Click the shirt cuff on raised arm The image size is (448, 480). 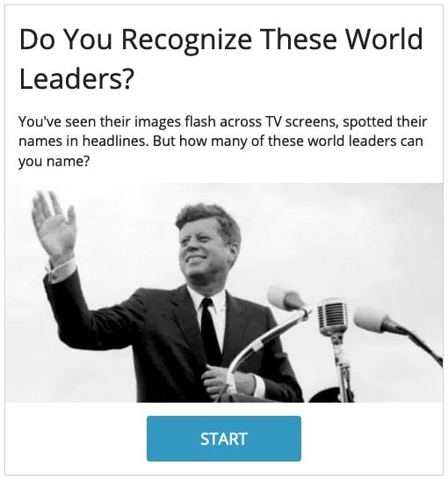[61, 270]
